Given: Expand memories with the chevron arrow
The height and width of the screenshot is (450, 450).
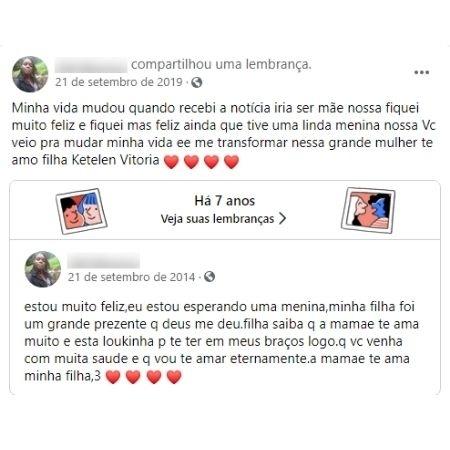Looking at the screenshot, I should pyautogui.click(x=282, y=219).
